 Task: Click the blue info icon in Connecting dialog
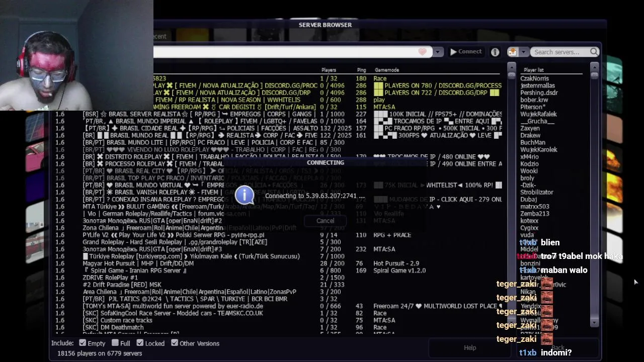click(245, 195)
